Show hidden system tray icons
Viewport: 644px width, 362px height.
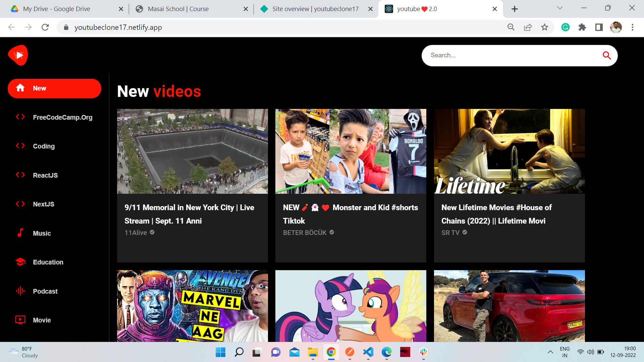click(550, 352)
